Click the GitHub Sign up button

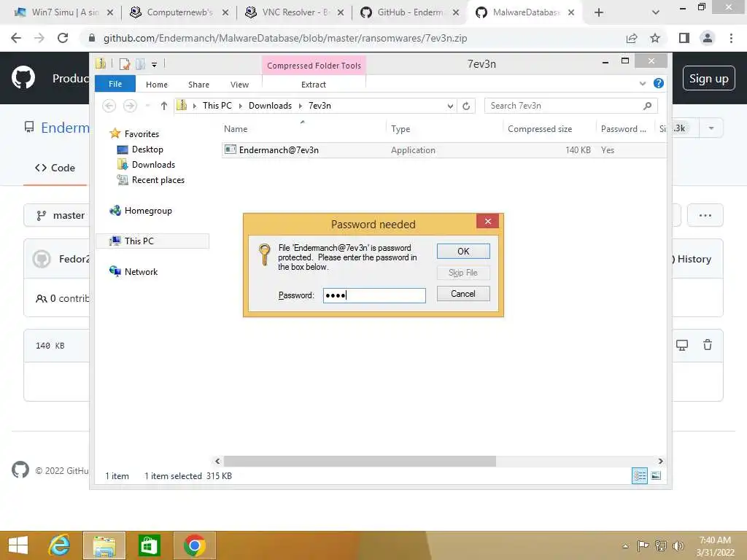point(708,79)
